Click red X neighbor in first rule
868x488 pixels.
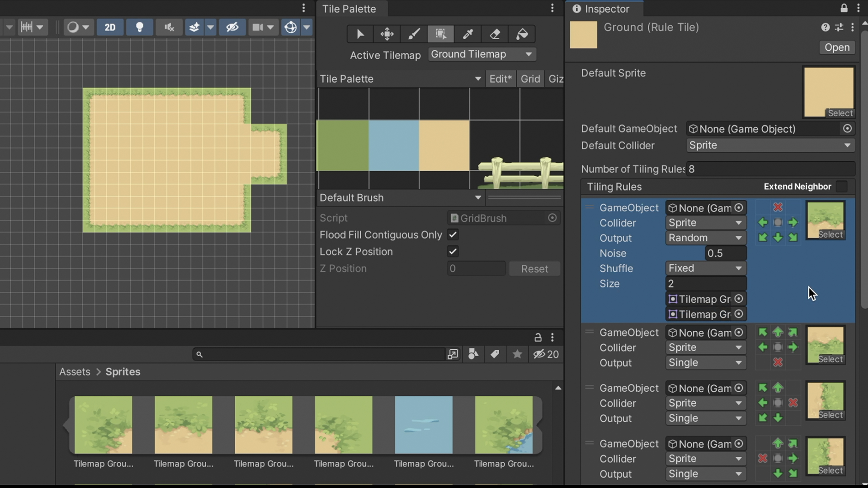pyautogui.click(x=778, y=207)
